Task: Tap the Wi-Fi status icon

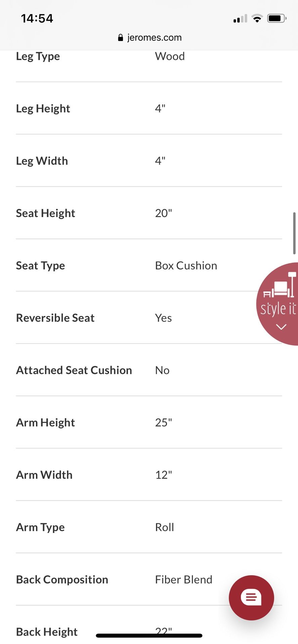Action: [x=257, y=18]
